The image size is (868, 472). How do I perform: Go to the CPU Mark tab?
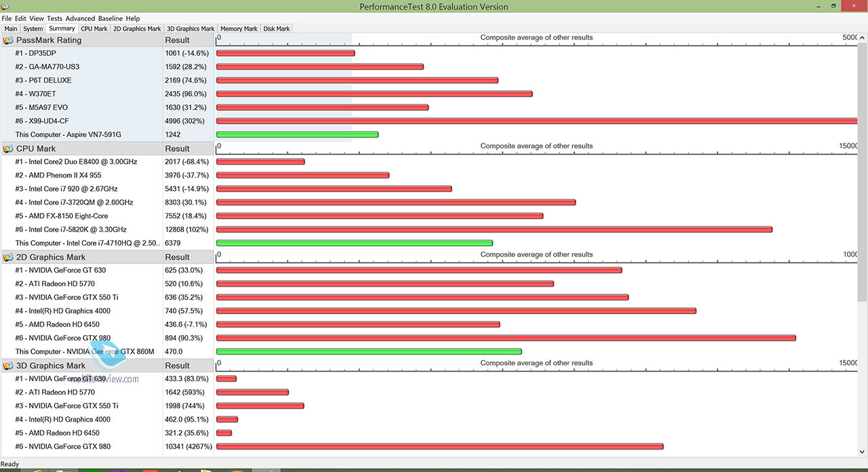pos(94,29)
